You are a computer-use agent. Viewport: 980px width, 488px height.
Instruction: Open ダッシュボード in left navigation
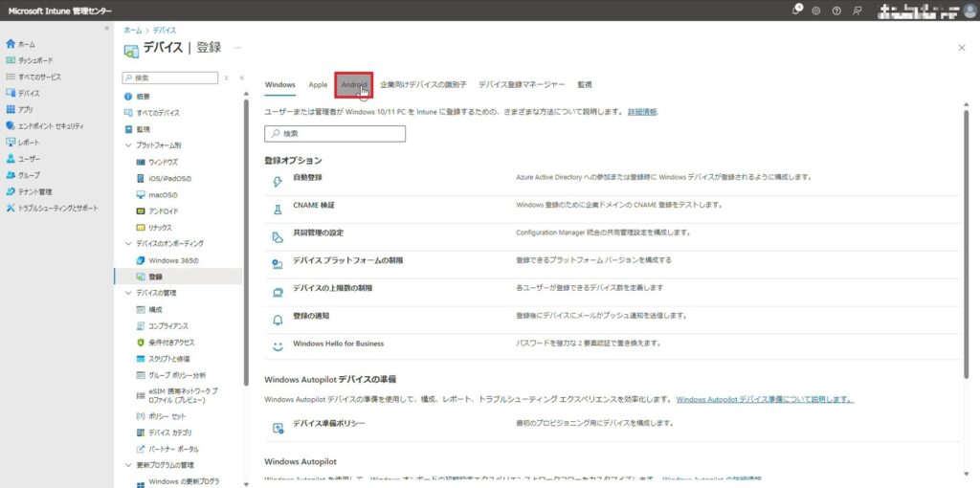36,60
